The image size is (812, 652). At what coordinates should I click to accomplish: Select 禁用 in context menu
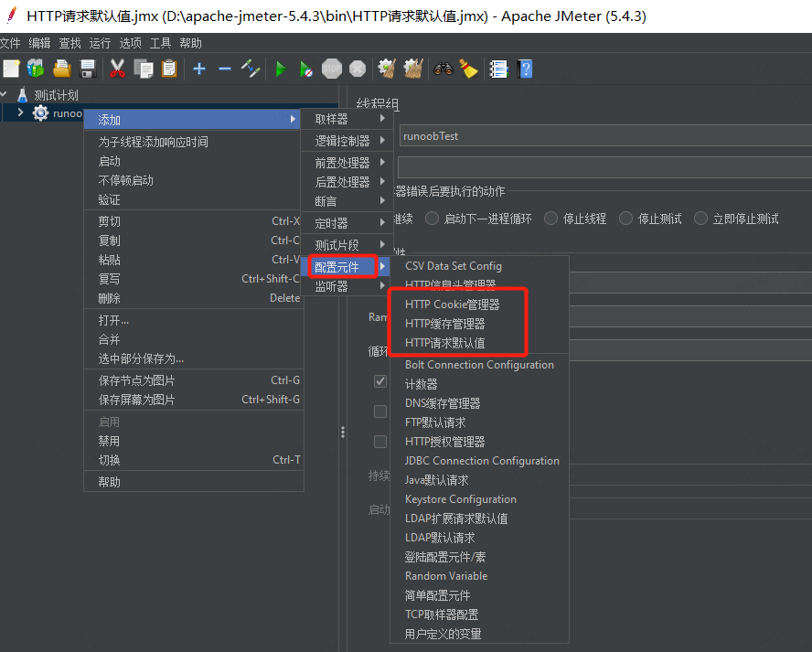click(194, 442)
